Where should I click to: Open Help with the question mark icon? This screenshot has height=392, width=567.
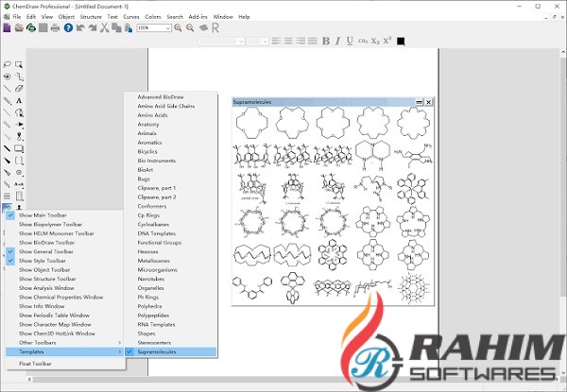68,27
